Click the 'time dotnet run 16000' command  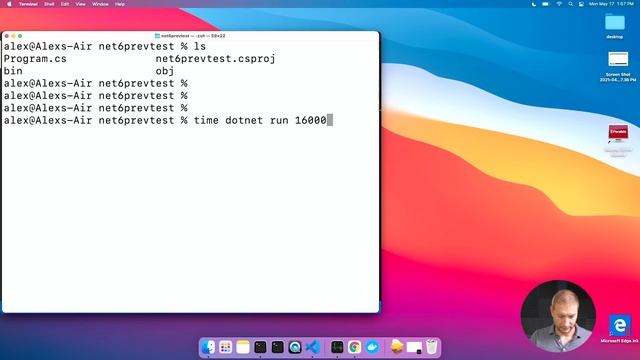pos(260,120)
